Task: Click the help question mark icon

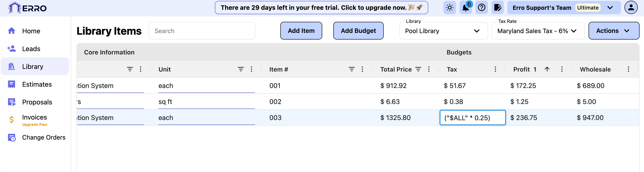Action: 481,8
